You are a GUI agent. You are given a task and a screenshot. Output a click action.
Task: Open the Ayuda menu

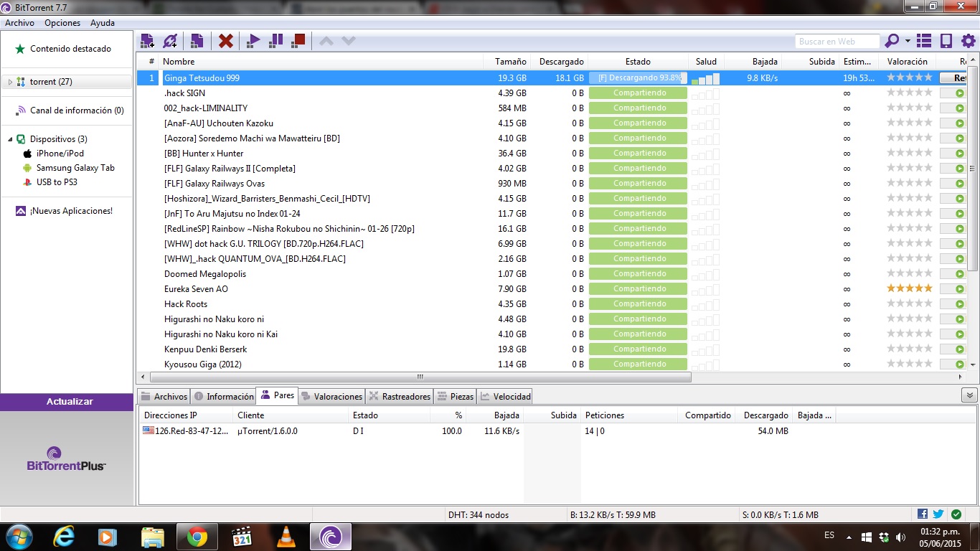tap(103, 23)
